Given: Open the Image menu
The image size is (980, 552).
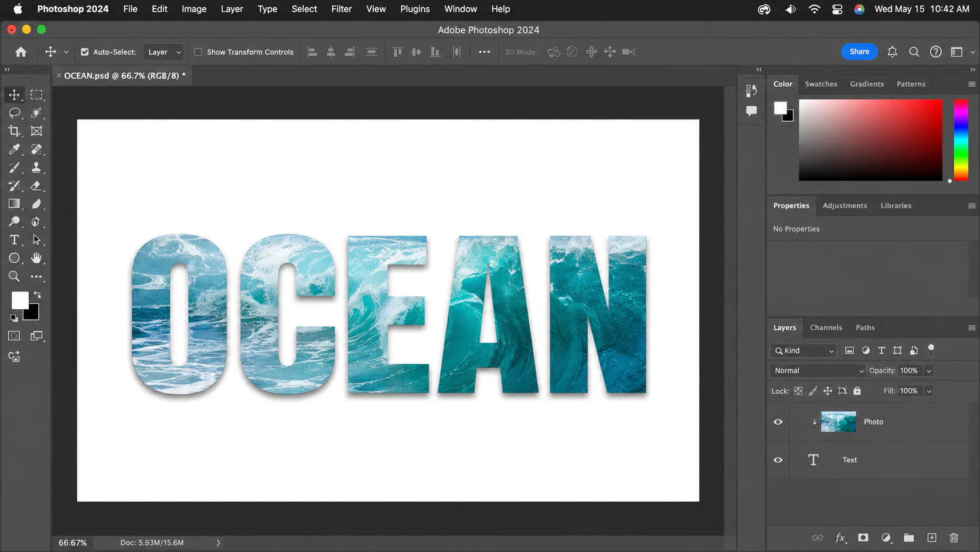Looking at the screenshot, I should (x=194, y=9).
